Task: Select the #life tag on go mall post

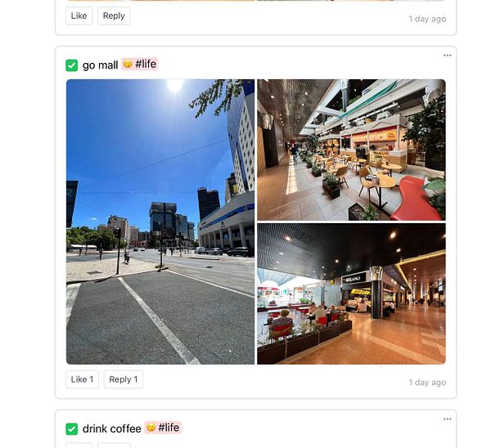Action: tap(146, 64)
